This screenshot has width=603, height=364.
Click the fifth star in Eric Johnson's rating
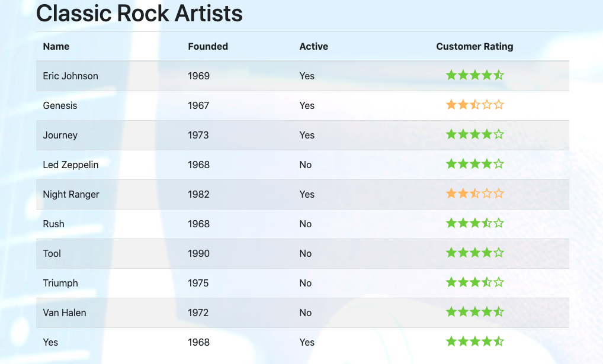click(498, 75)
